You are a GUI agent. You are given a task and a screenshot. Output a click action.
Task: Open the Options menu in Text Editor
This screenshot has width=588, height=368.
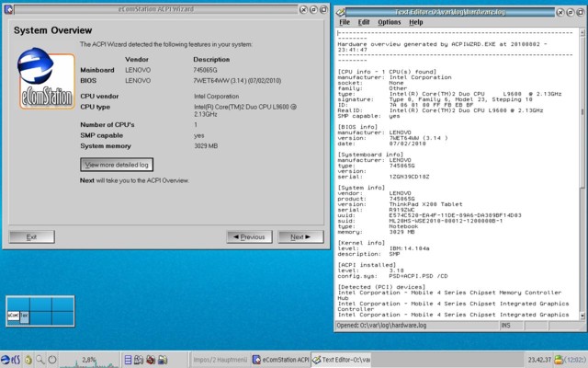(390, 22)
